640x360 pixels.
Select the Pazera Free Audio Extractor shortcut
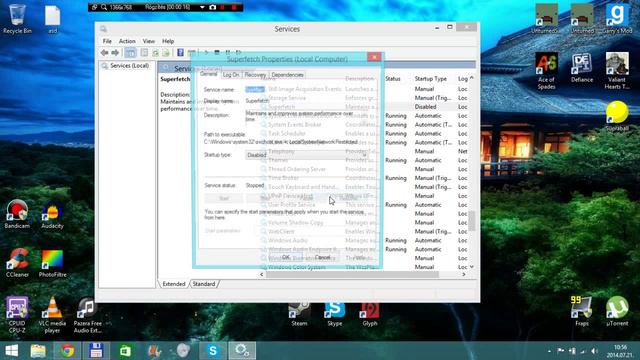(x=87, y=315)
